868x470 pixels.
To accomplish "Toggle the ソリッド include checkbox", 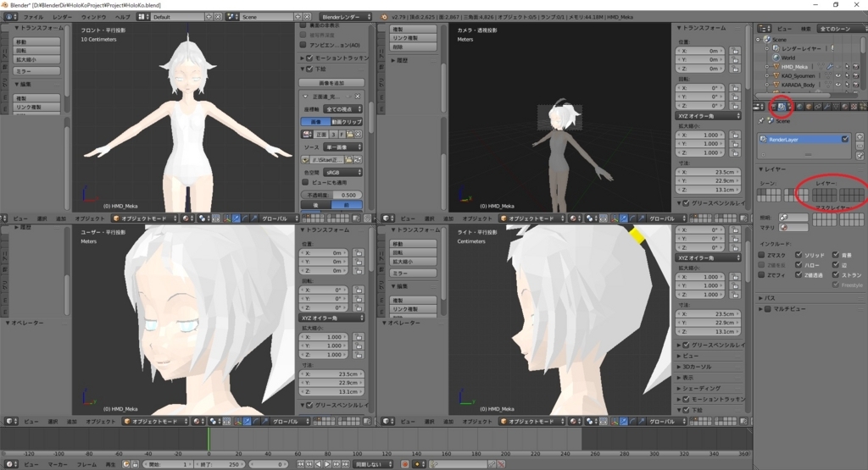I will [798, 255].
